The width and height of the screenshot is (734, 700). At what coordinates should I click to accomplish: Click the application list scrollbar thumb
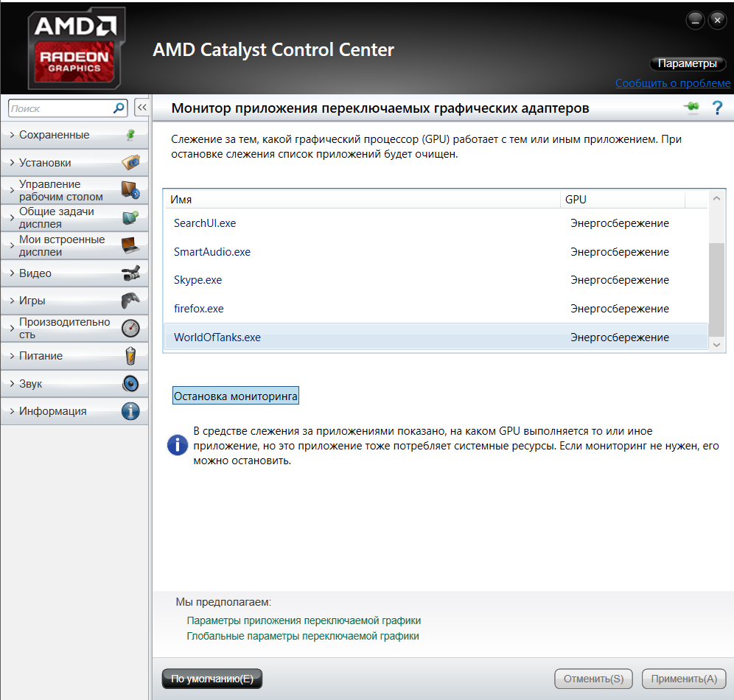coord(716,289)
